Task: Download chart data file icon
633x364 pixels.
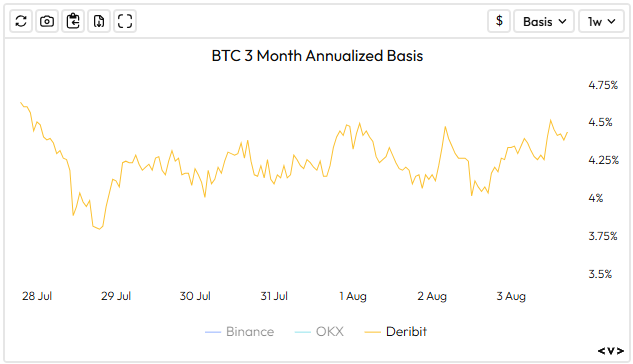Action: pyautogui.click(x=99, y=21)
